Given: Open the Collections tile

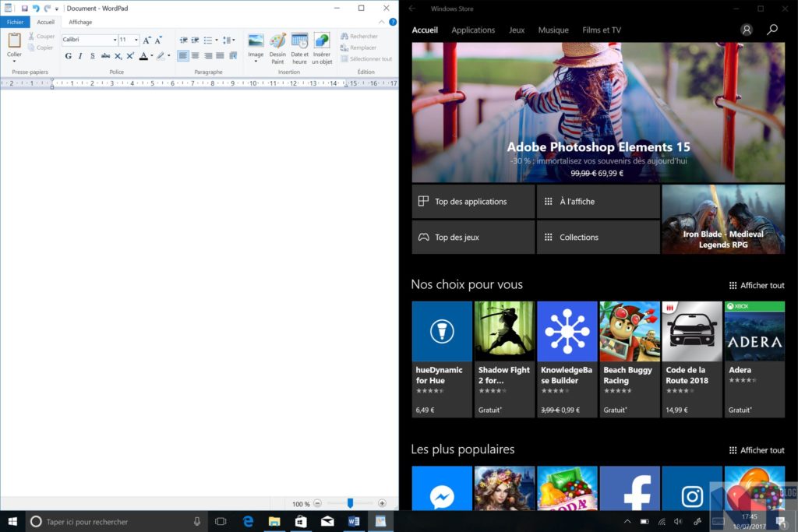Looking at the screenshot, I should [598, 237].
